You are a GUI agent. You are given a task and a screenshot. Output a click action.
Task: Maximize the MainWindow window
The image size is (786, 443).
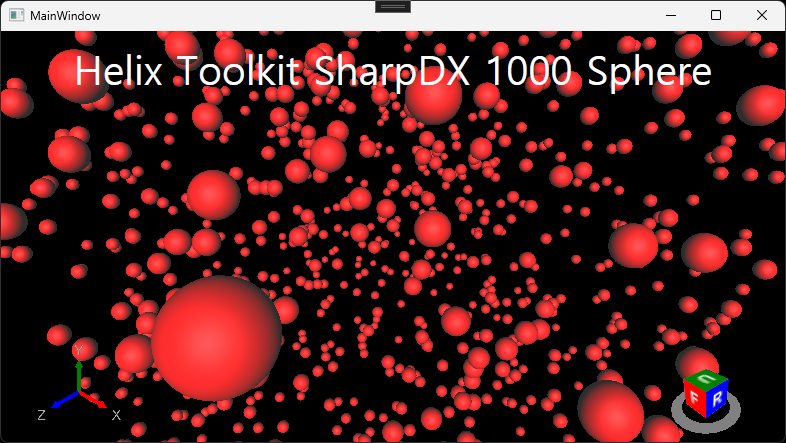(x=716, y=16)
